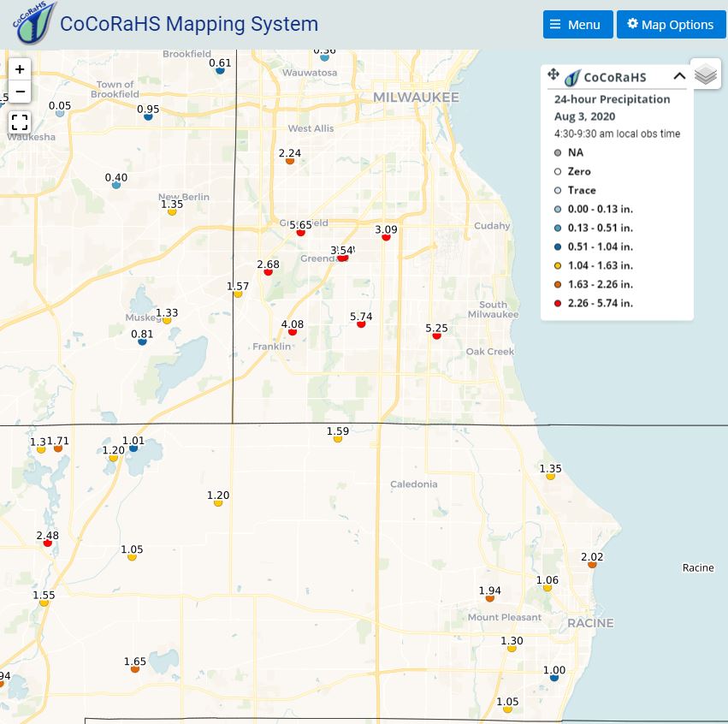
Task: Select the 0.05 station marker
Action: [60, 113]
